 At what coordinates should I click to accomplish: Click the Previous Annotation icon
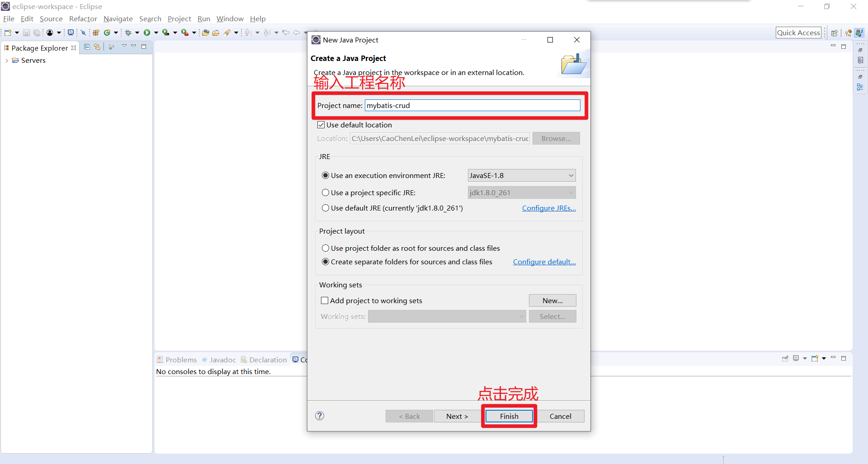pos(267,33)
